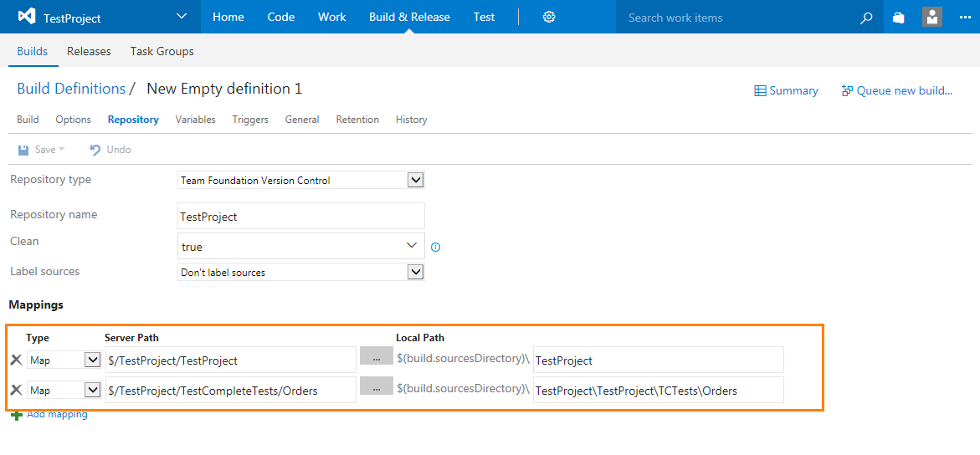Go to Releases section
Viewport: 980px width, 455px height.
pos(89,51)
